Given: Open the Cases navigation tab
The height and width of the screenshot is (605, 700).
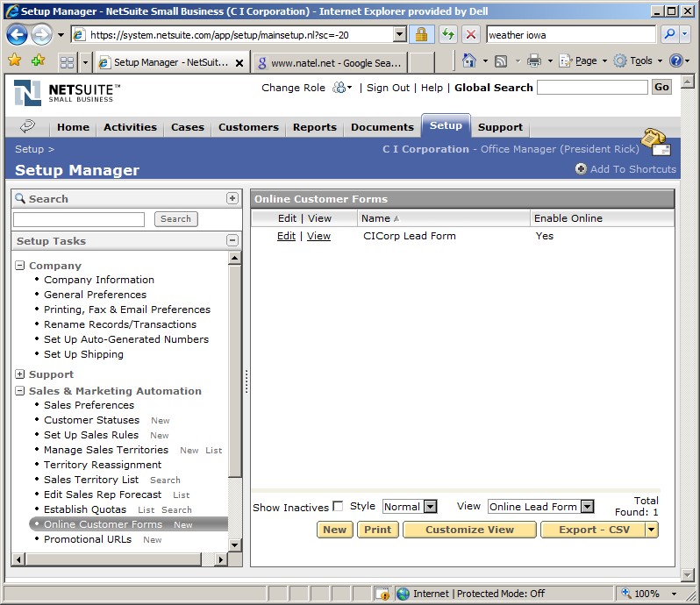Looking at the screenshot, I should (188, 127).
